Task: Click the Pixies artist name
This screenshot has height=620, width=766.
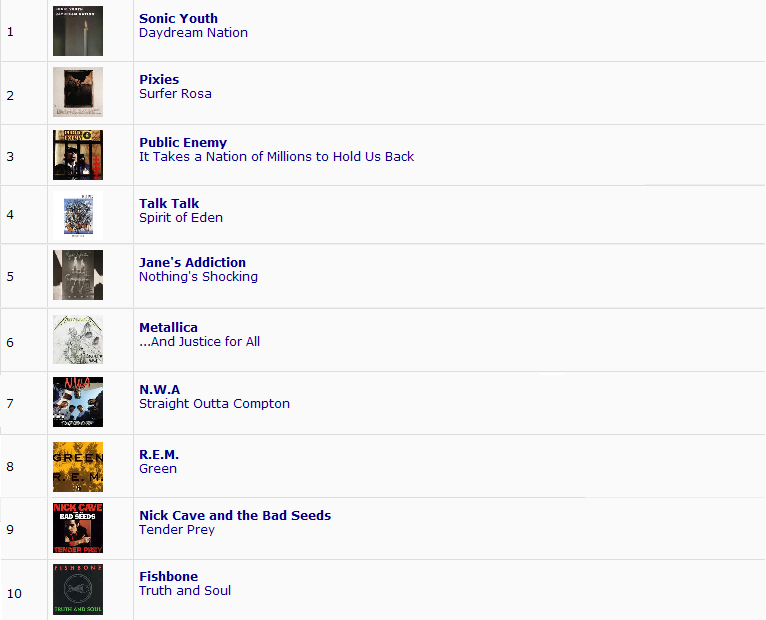Action: tap(159, 79)
